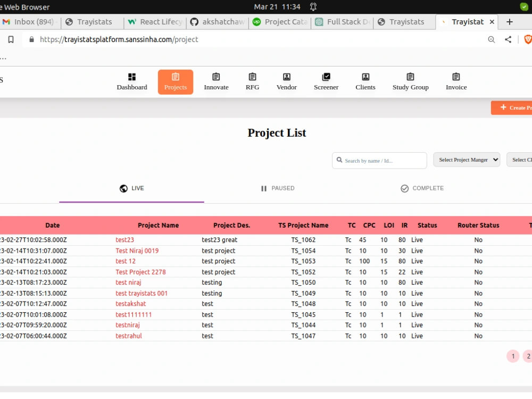The image size is (532, 399).
Task: Click the Date column header
Action: point(53,225)
